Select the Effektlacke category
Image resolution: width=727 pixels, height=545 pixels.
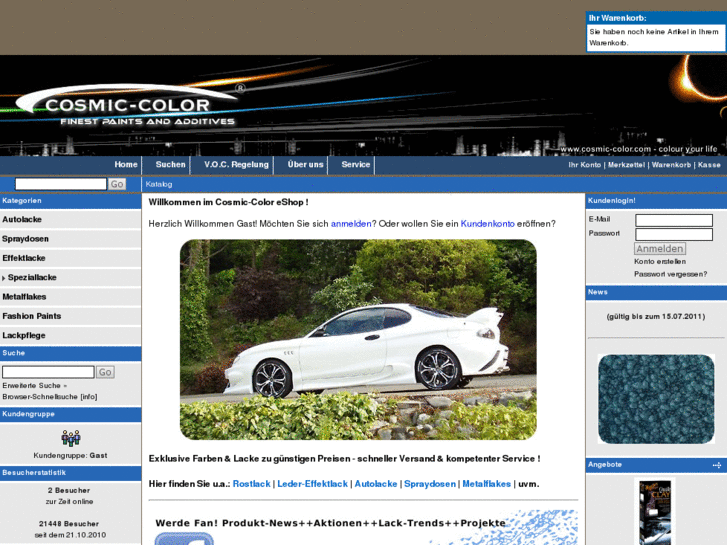[x=24, y=258]
